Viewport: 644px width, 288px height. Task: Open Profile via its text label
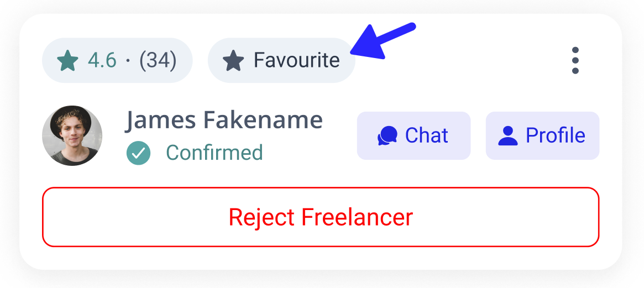tap(555, 135)
